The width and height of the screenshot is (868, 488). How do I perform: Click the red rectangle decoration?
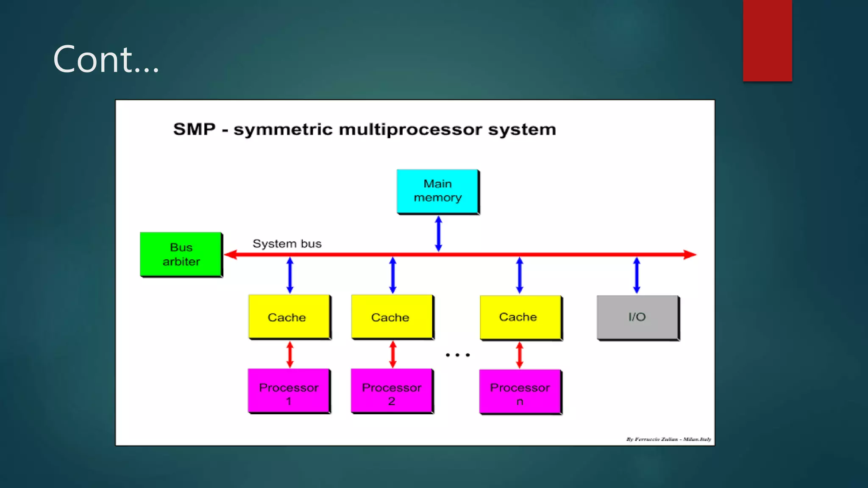pos(767,40)
